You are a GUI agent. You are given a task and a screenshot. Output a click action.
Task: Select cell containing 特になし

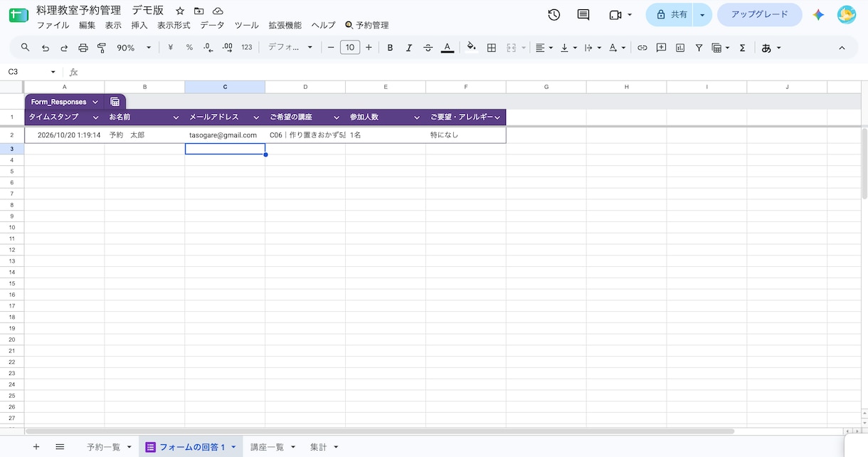pos(466,135)
